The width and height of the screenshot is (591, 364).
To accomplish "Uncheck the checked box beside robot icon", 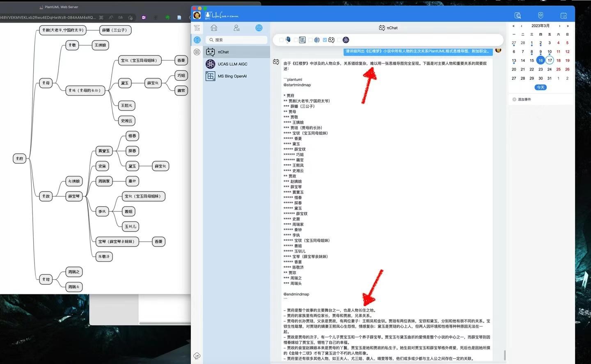I will click(325, 40).
